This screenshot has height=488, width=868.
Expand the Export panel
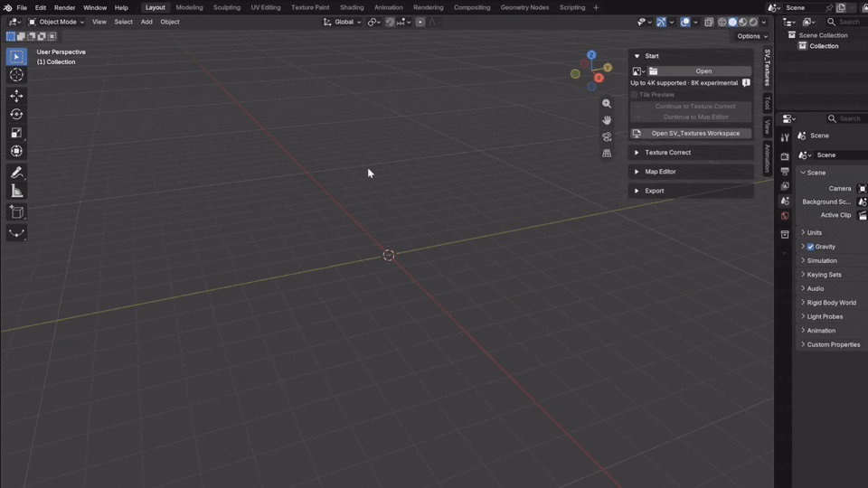click(637, 191)
